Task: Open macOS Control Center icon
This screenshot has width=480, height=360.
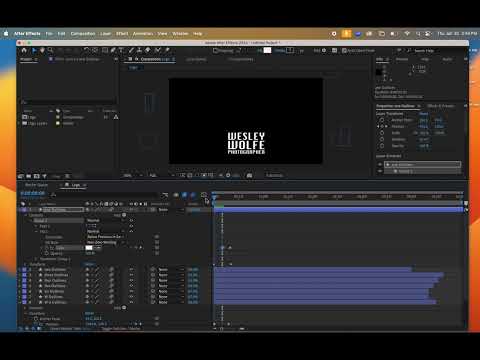Action: [428, 34]
